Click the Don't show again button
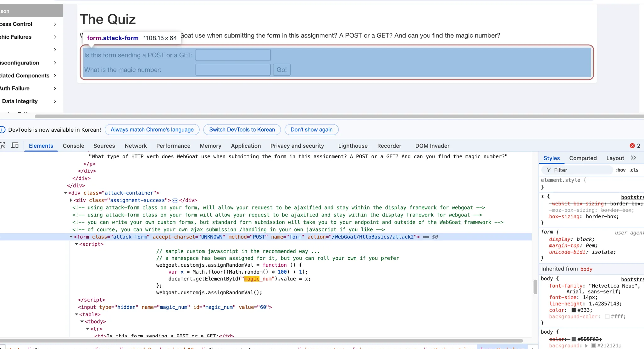This screenshot has width=644, height=349. (311, 130)
